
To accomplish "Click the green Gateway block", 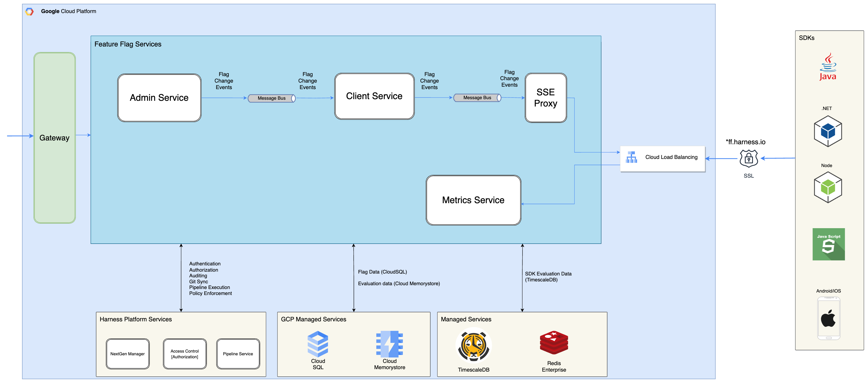I will click(x=55, y=138).
